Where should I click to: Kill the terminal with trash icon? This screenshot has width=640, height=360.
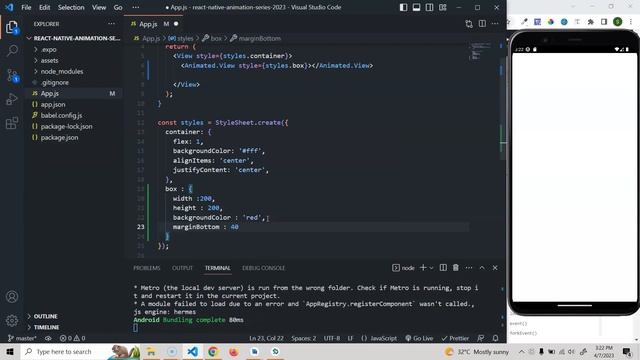[456, 268]
